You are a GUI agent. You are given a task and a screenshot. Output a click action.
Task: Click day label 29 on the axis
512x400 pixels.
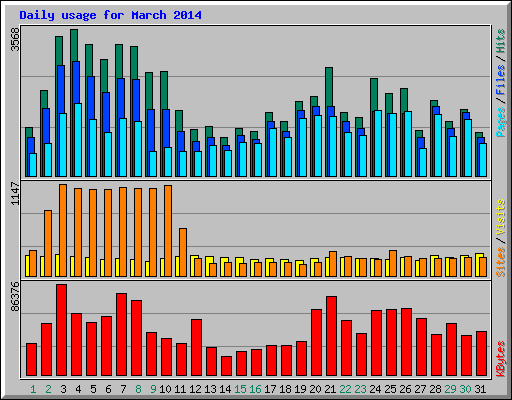pos(450,389)
